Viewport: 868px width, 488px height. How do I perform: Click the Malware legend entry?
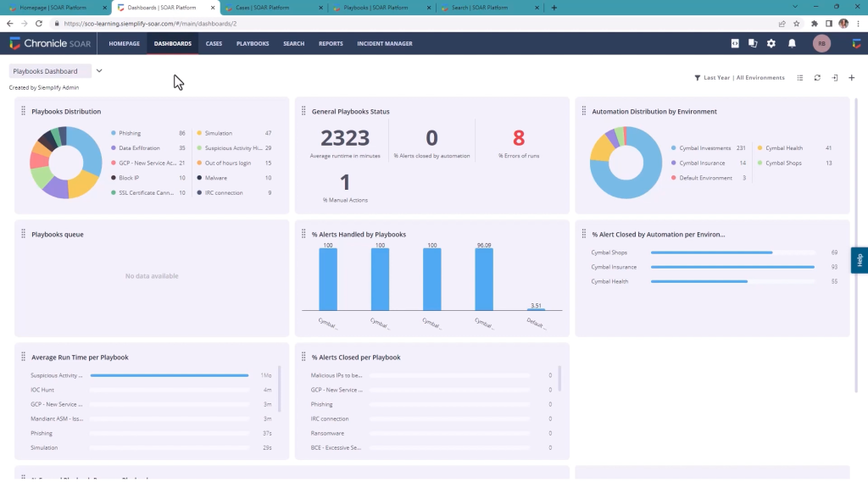(234, 178)
